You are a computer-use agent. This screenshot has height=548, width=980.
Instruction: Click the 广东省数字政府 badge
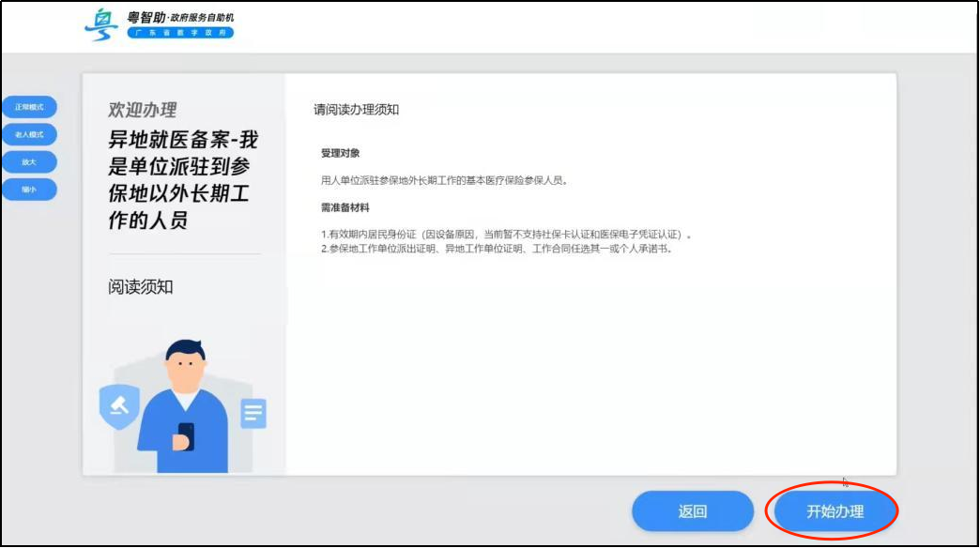click(x=183, y=31)
